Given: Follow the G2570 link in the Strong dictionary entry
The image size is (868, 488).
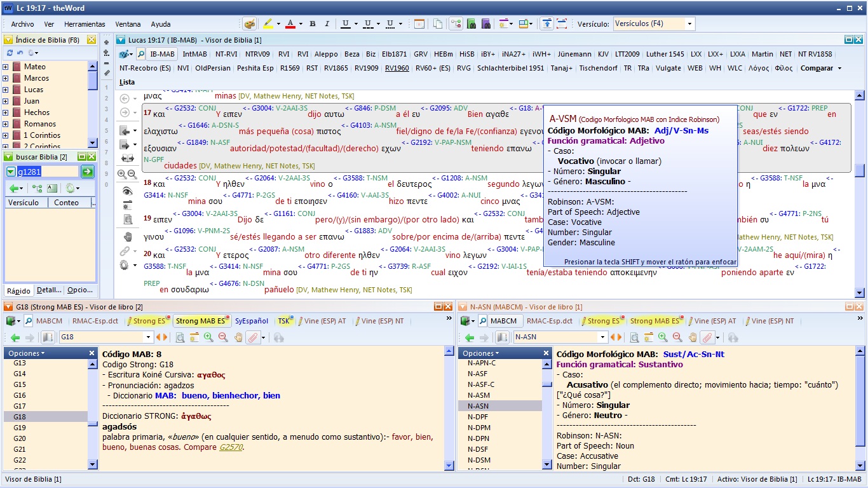Looking at the screenshot, I should click(x=231, y=447).
